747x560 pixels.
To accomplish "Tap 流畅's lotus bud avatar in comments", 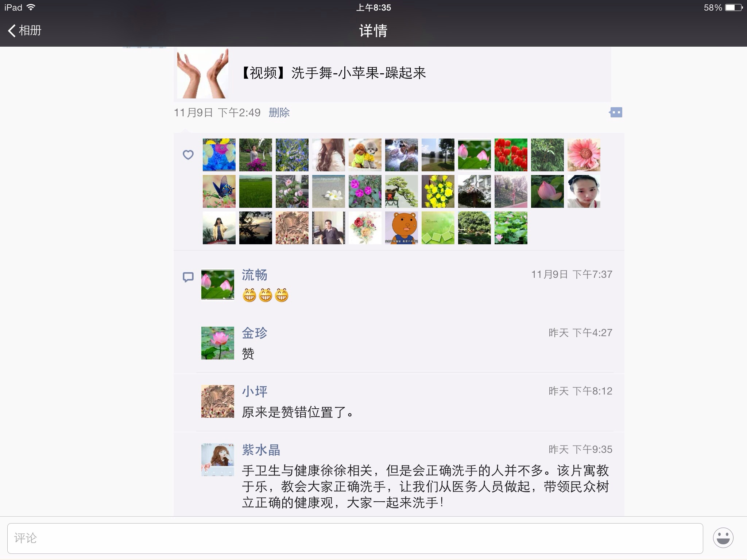I will coord(218,284).
